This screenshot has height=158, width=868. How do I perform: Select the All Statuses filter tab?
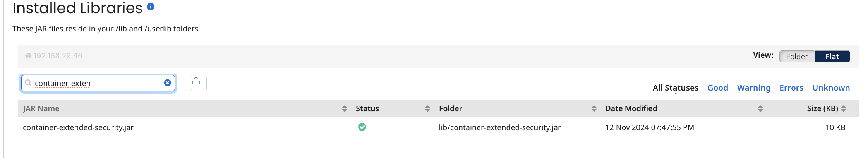coord(675,88)
